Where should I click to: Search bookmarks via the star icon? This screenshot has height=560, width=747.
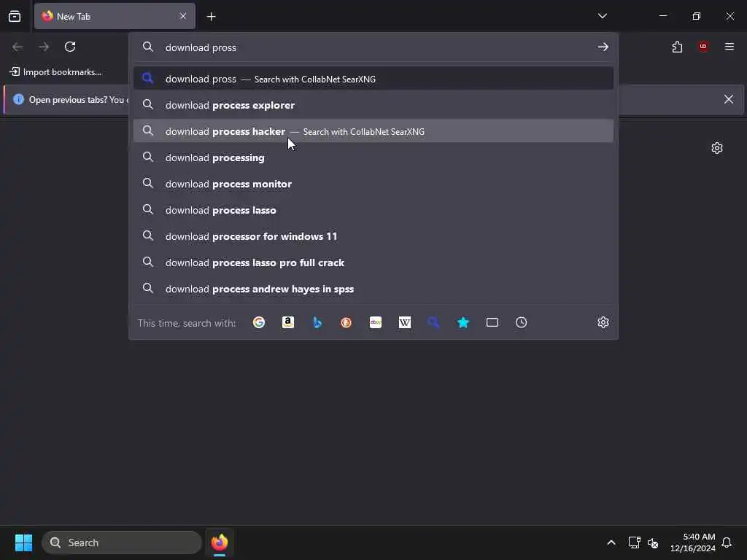click(x=463, y=322)
